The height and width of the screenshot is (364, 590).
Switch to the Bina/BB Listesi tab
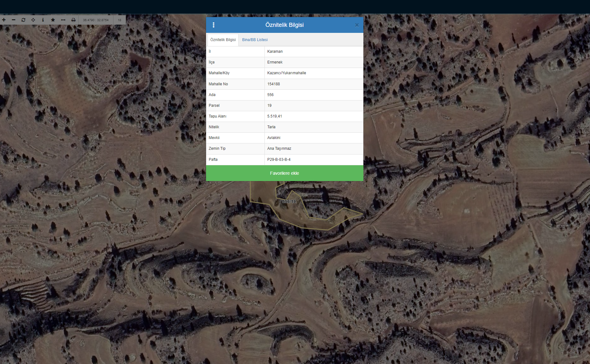pyautogui.click(x=255, y=40)
